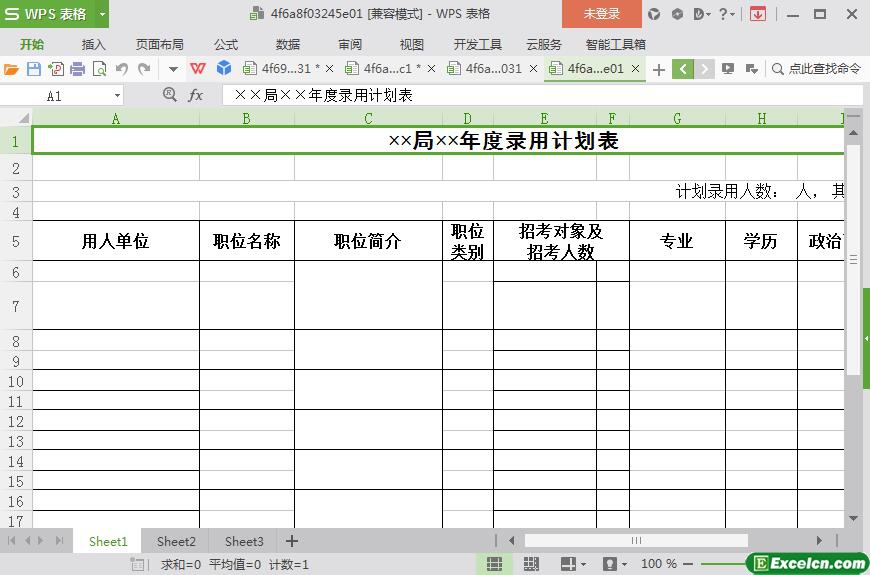Open the 云服务 ribbon tab

(x=544, y=44)
